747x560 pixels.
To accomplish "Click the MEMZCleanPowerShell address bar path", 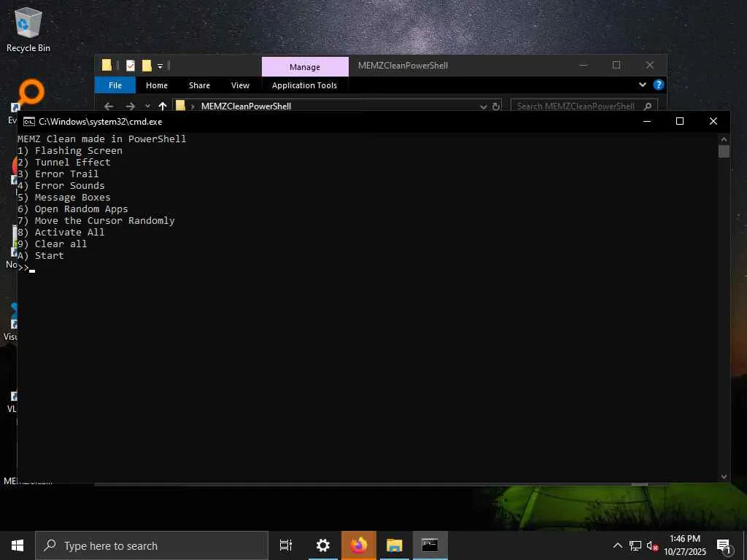I will click(x=246, y=106).
